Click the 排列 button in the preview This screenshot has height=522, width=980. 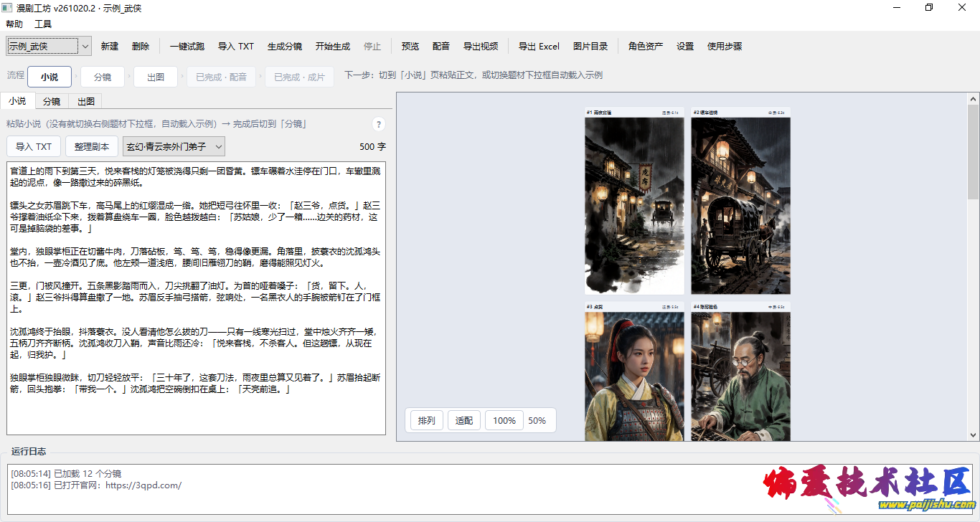coord(427,420)
